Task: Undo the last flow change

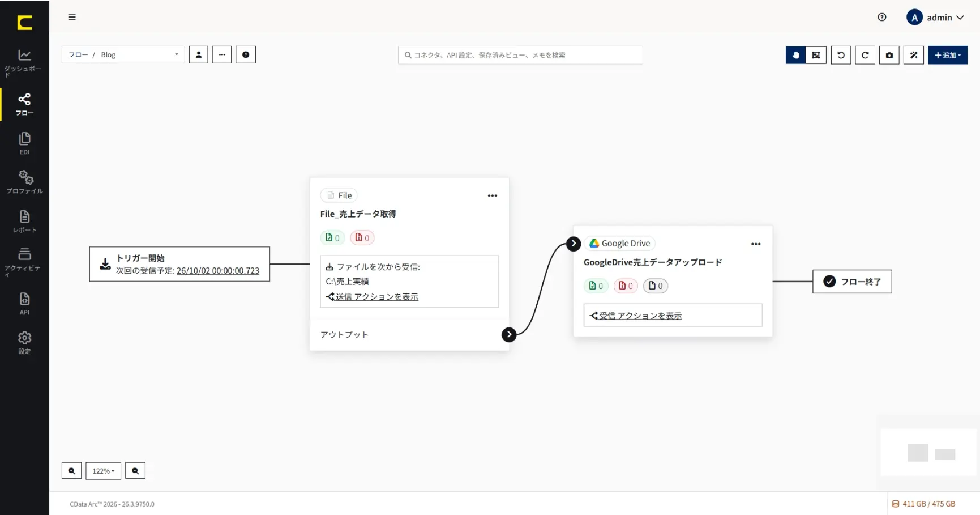Action: point(841,55)
